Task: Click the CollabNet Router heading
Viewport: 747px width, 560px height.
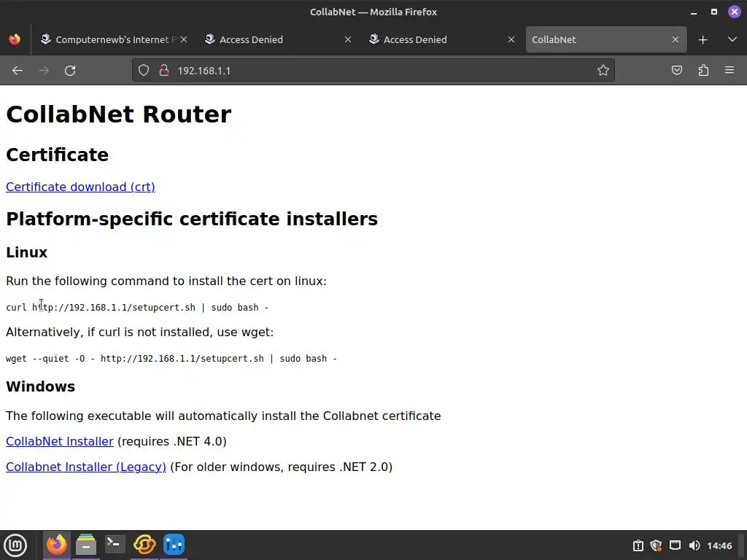Action: coord(119,114)
